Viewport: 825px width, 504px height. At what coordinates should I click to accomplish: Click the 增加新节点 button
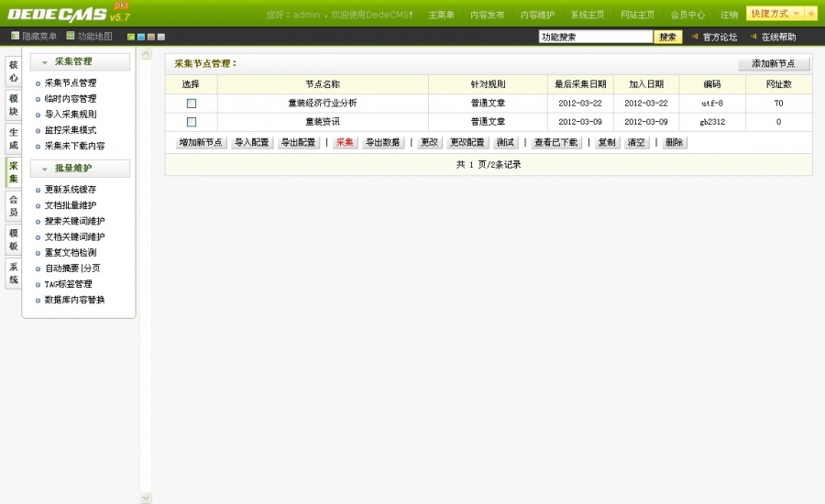click(201, 143)
